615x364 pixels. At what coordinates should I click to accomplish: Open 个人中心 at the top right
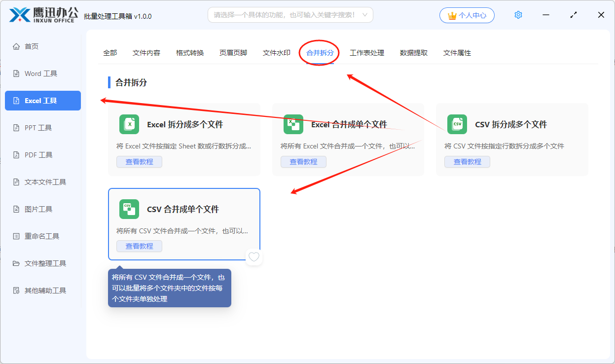467,15
